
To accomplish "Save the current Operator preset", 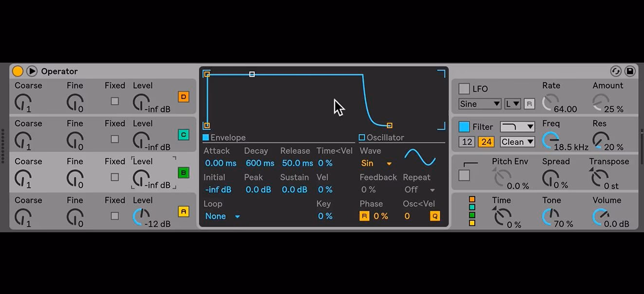I will pos(629,71).
